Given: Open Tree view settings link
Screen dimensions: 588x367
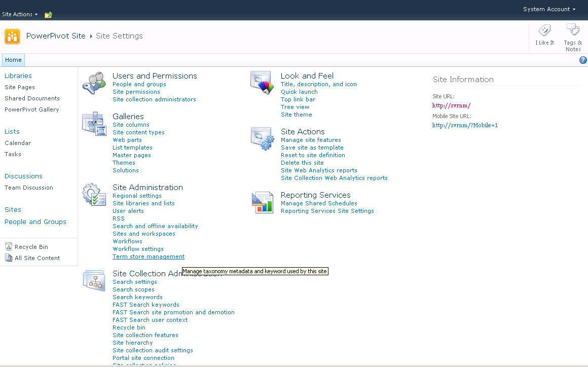Looking at the screenshot, I should pos(295,107).
